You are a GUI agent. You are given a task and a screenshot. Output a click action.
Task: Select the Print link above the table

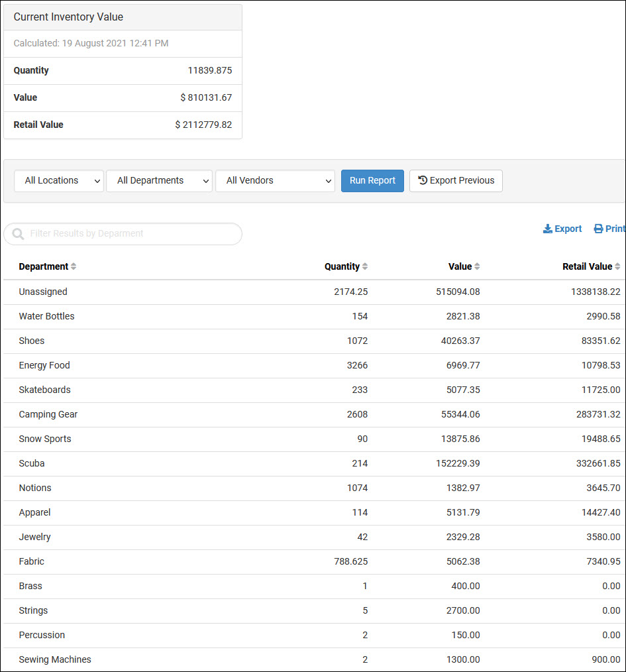coord(609,229)
